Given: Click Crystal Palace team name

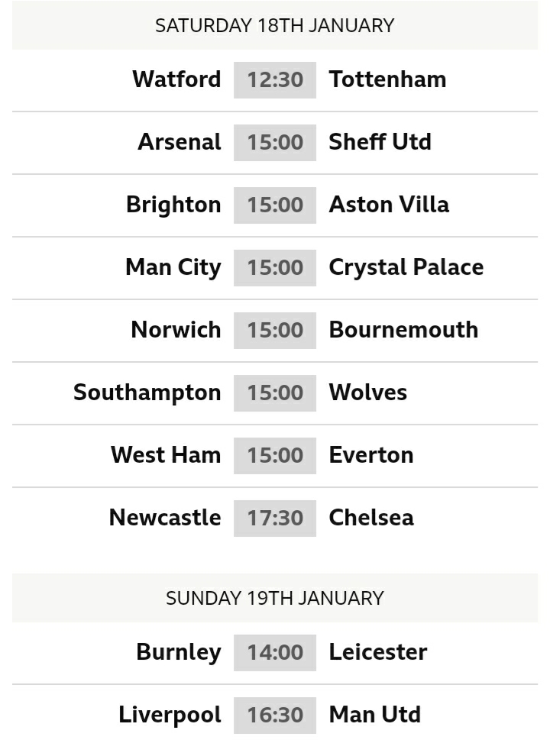Looking at the screenshot, I should [x=406, y=267].
